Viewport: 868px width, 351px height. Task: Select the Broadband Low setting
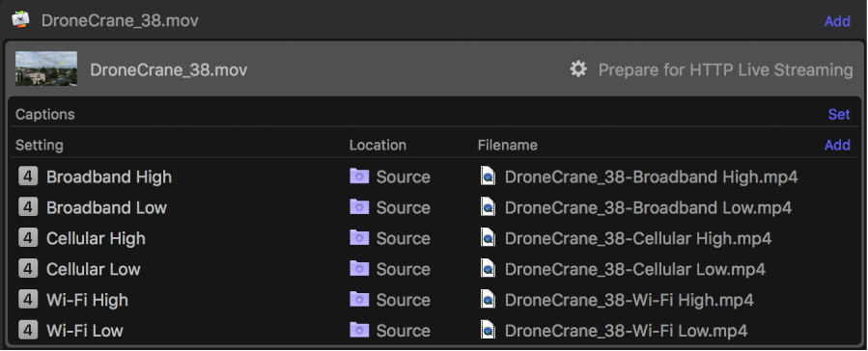point(106,208)
